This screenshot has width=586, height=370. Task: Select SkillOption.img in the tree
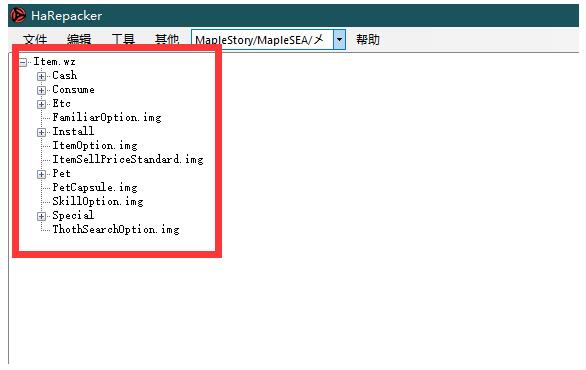[98, 202]
